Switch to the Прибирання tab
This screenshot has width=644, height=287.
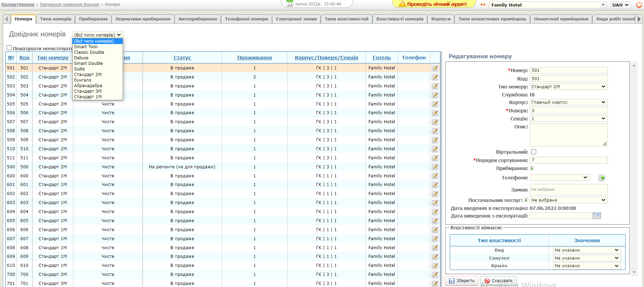point(93,19)
